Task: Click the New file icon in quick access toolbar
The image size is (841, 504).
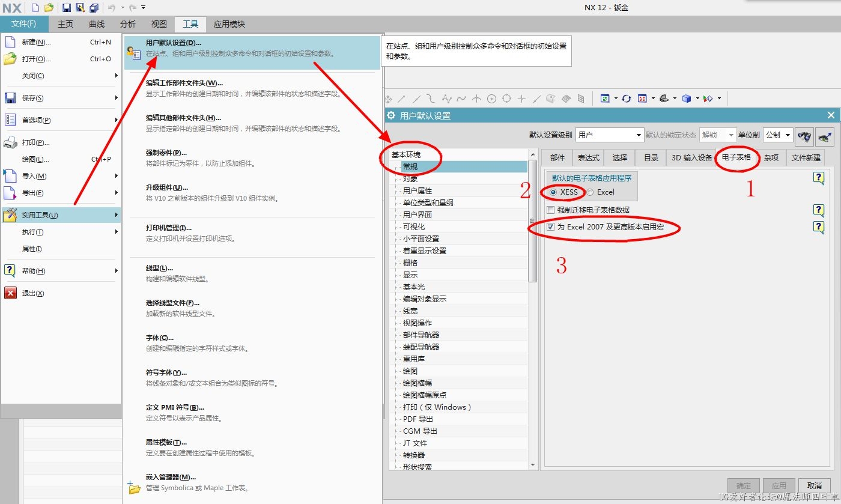Action: click(35, 8)
